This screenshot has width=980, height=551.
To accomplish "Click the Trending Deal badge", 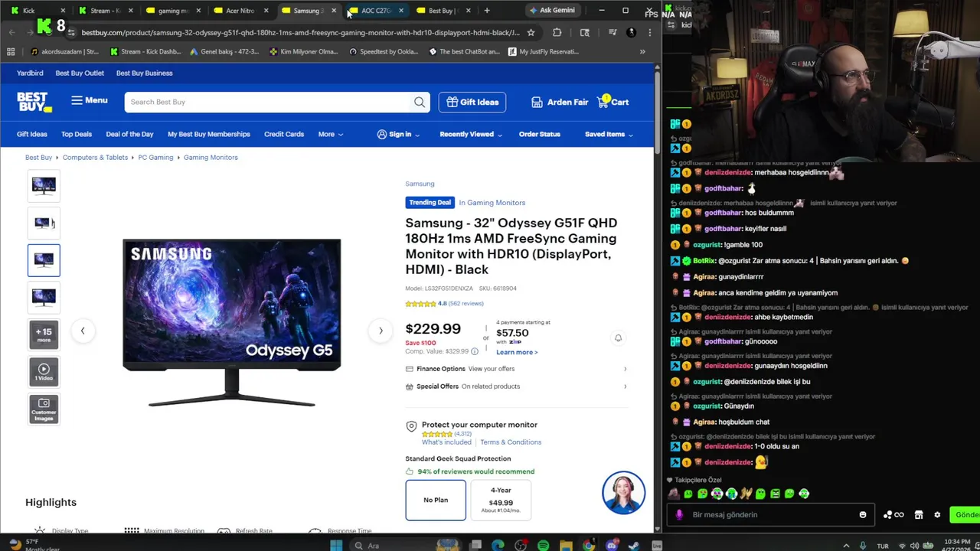I will click(430, 202).
